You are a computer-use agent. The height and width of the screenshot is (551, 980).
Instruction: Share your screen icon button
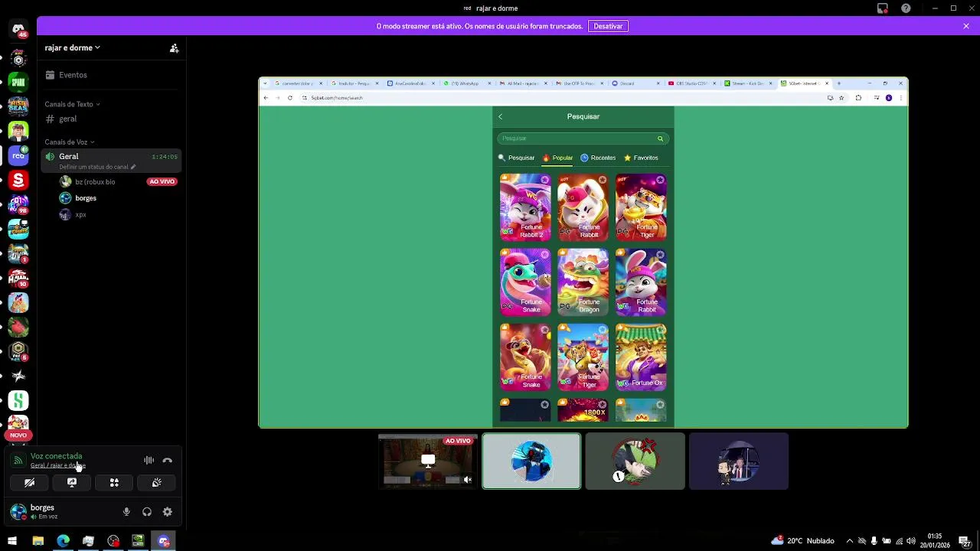[72, 483]
